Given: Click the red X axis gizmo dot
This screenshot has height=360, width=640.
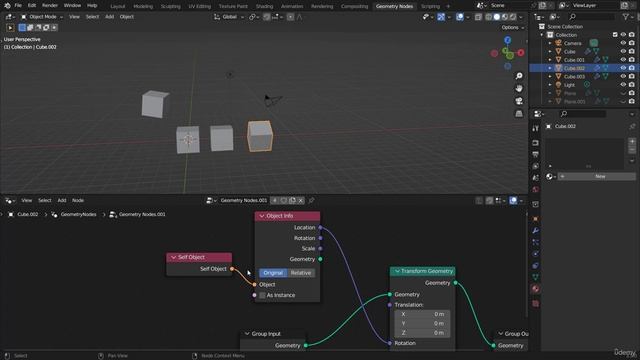Looking at the screenshot, I should point(521,53).
